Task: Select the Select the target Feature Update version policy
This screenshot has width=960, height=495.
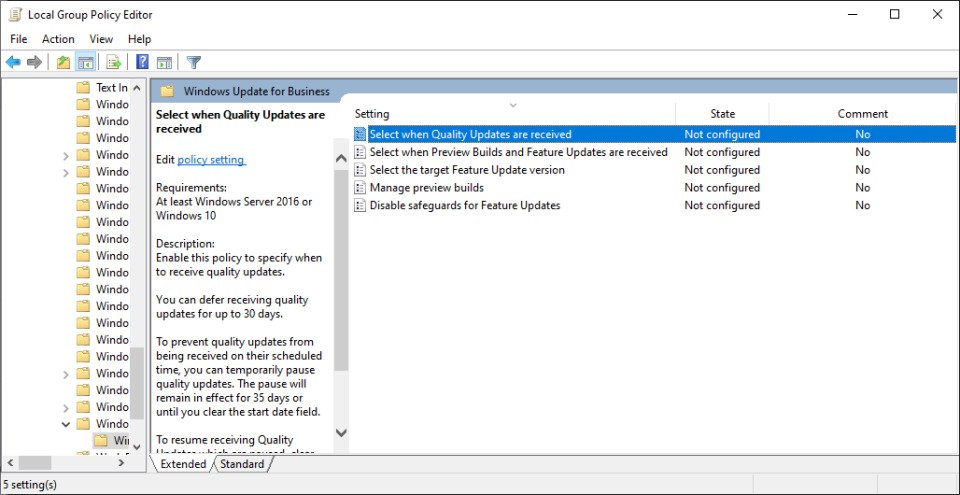Action: pos(467,170)
